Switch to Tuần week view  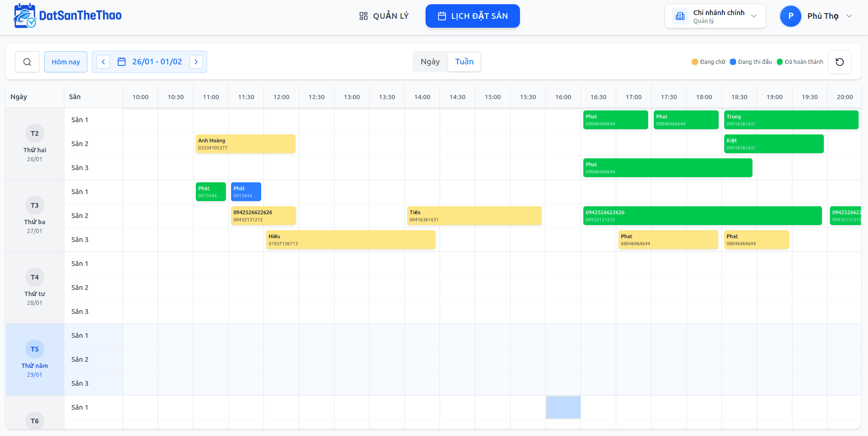pyautogui.click(x=464, y=62)
